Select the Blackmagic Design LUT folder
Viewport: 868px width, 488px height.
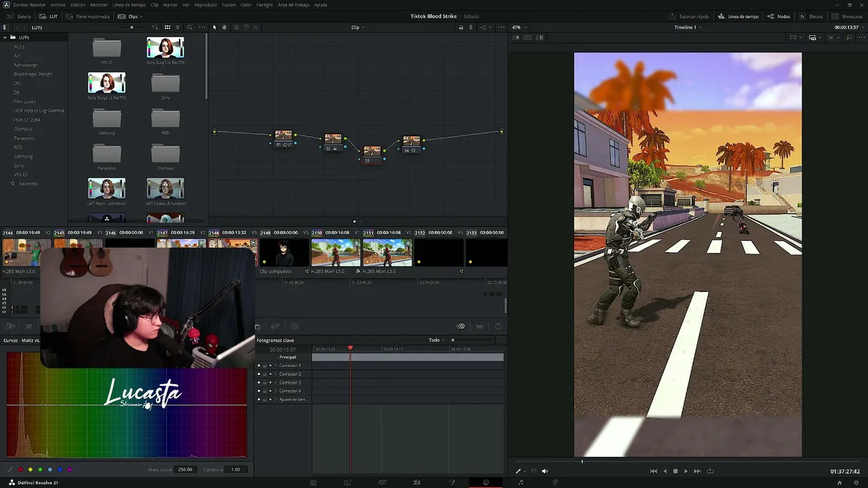[33, 74]
